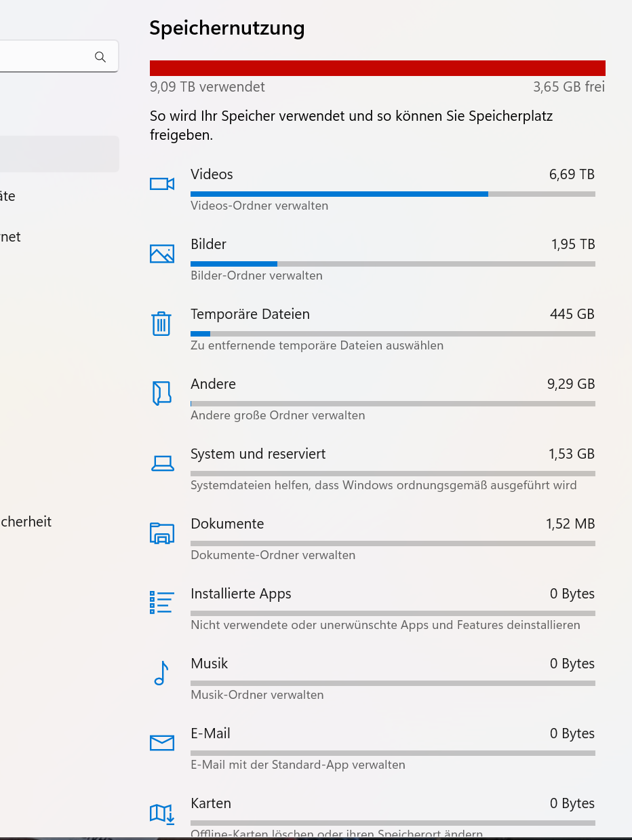Click the Installierte Apps list icon
Viewport: 632px width, 840px height.
pos(161,603)
